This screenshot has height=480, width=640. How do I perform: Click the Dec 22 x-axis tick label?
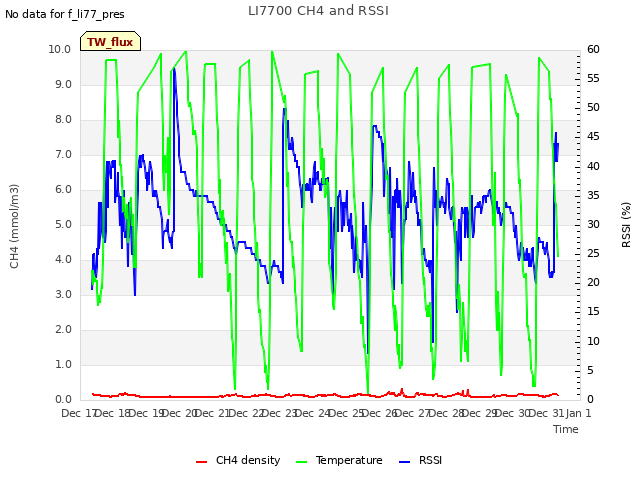[x=247, y=413]
